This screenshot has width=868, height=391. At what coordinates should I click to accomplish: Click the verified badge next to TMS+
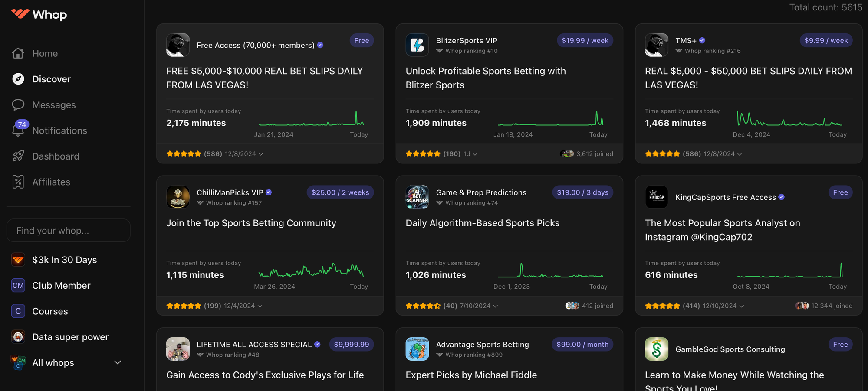pyautogui.click(x=702, y=40)
